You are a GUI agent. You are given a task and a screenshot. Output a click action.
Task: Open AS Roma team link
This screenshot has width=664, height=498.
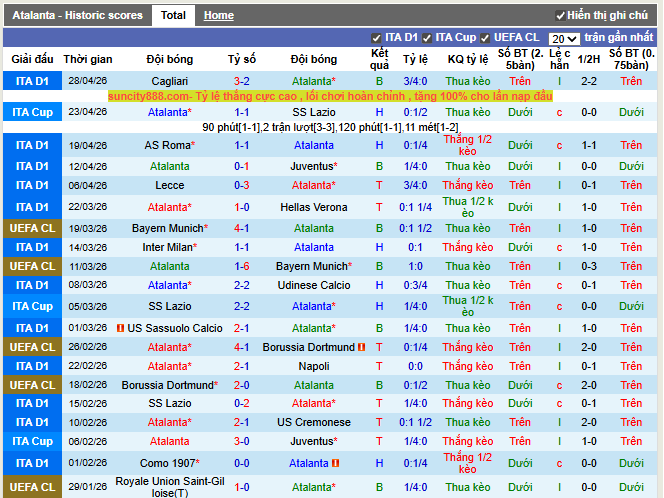click(169, 145)
